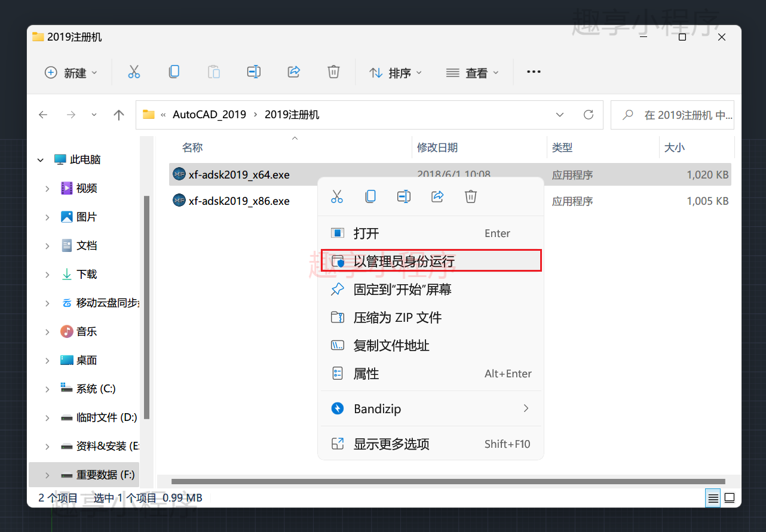Image resolution: width=766 pixels, height=532 pixels.
Task: Click 2019注册机 breadcrumb segment
Action: tap(292, 115)
